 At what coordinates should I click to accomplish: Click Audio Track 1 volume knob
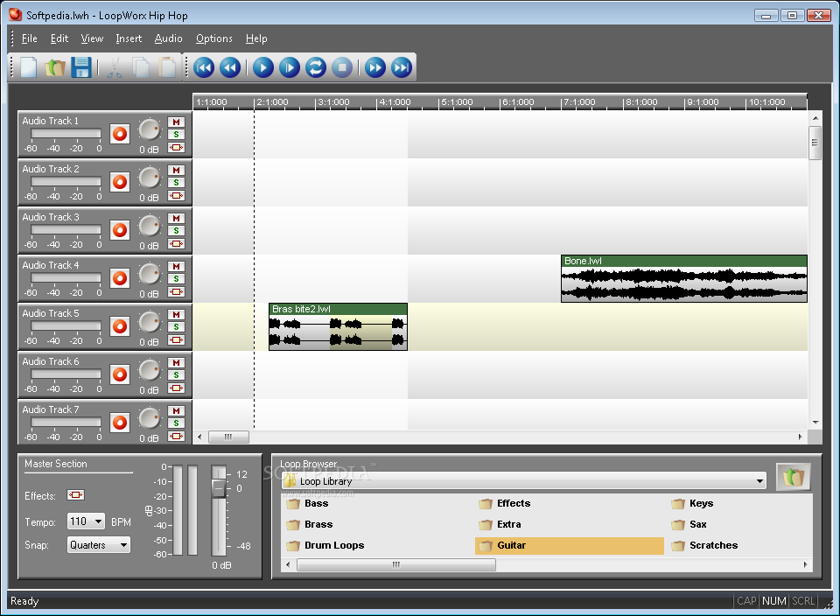coord(150,129)
